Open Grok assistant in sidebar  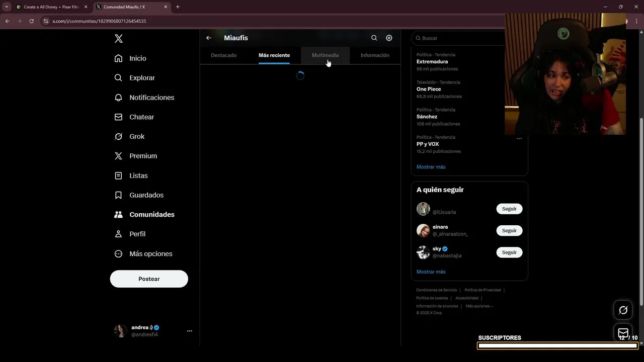click(x=129, y=136)
